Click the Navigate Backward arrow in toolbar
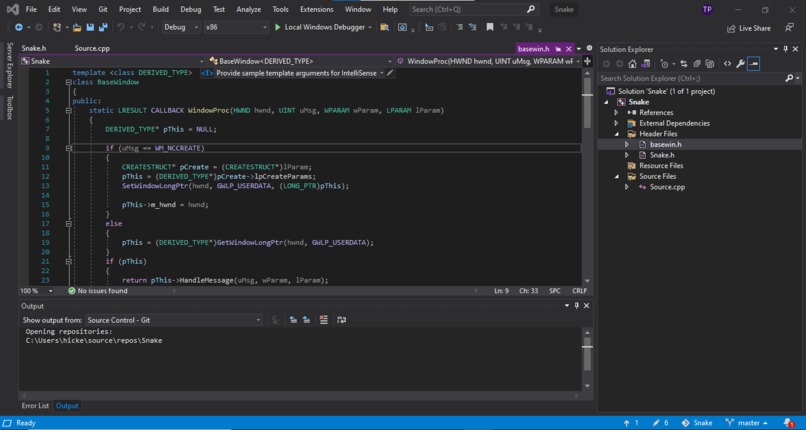806x430 pixels. pos(19,27)
